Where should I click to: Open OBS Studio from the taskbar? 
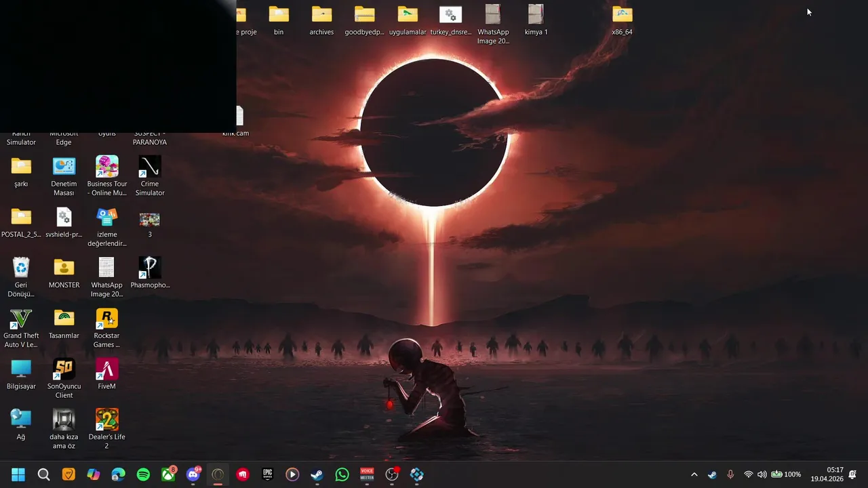pos(392,474)
